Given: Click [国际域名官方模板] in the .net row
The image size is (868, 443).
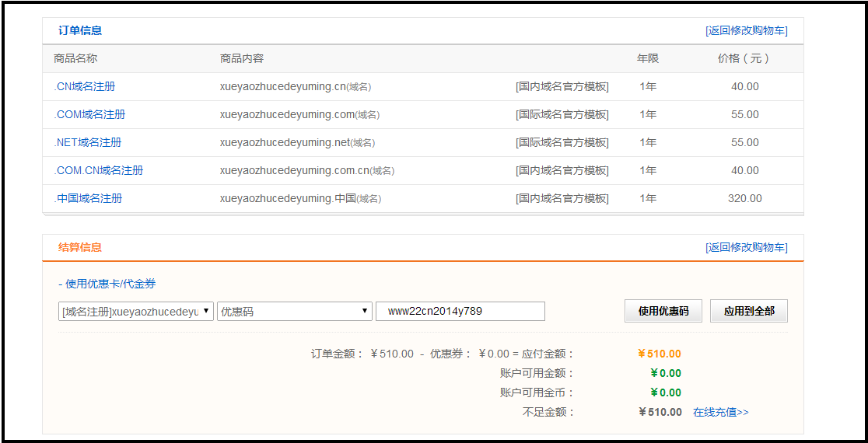Looking at the screenshot, I should click(562, 142).
